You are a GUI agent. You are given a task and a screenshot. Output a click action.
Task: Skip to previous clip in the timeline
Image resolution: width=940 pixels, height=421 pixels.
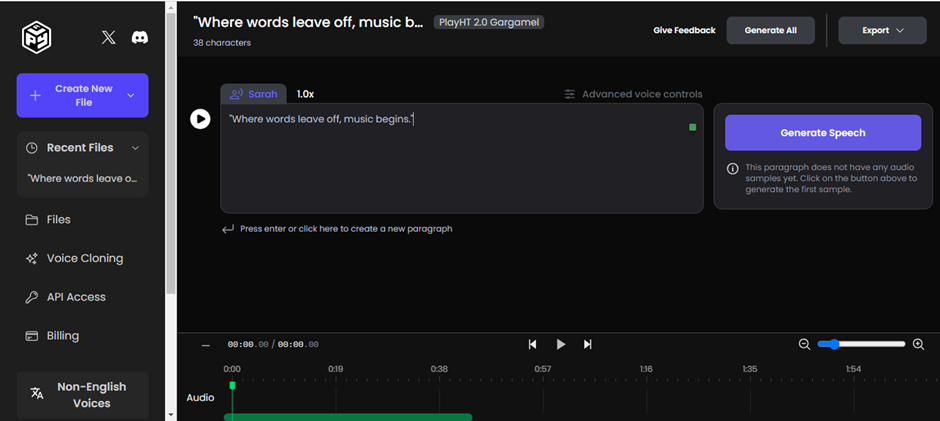coord(532,344)
